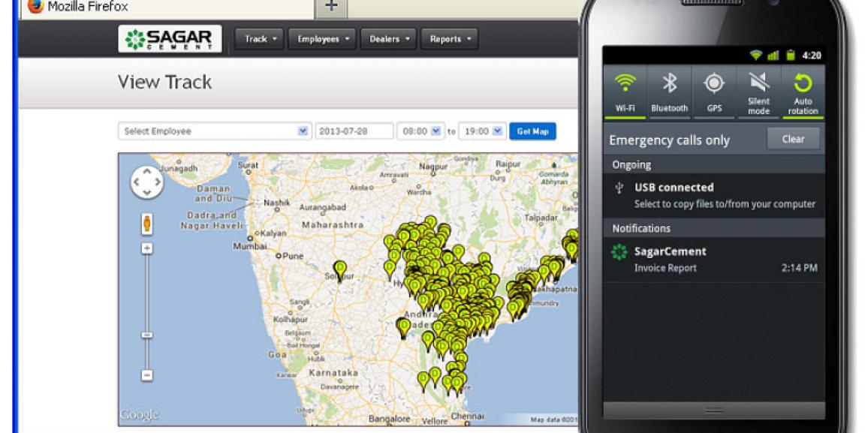868x433 pixels.
Task: Click the map zoom slider handle
Action: click(146, 335)
